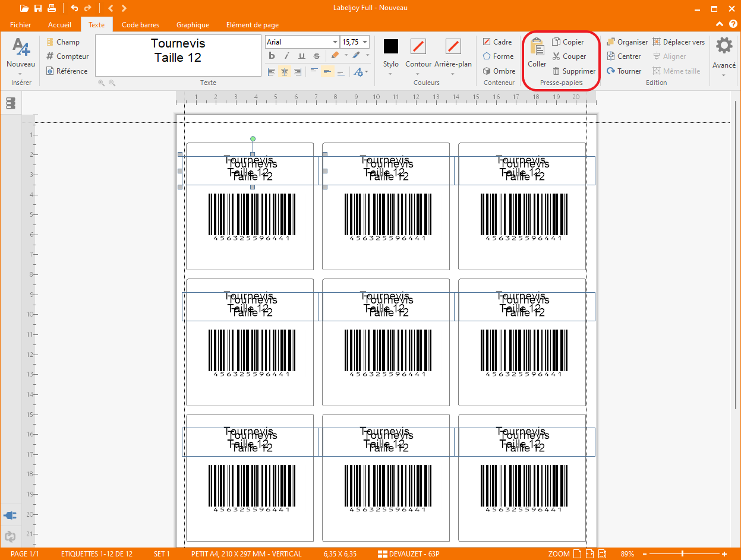This screenshot has height=560, width=741.
Task: Copy the selection with Copier
Action: [568, 42]
